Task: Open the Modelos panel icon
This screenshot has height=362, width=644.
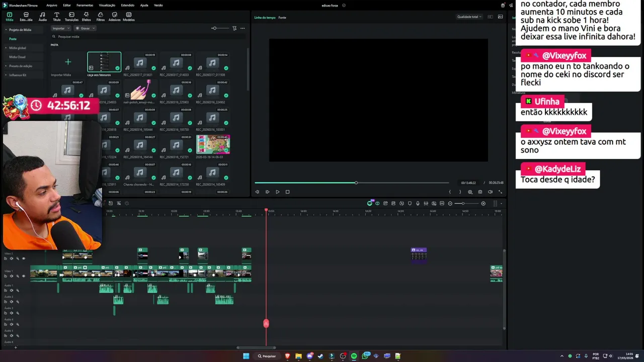Action: (x=129, y=15)
